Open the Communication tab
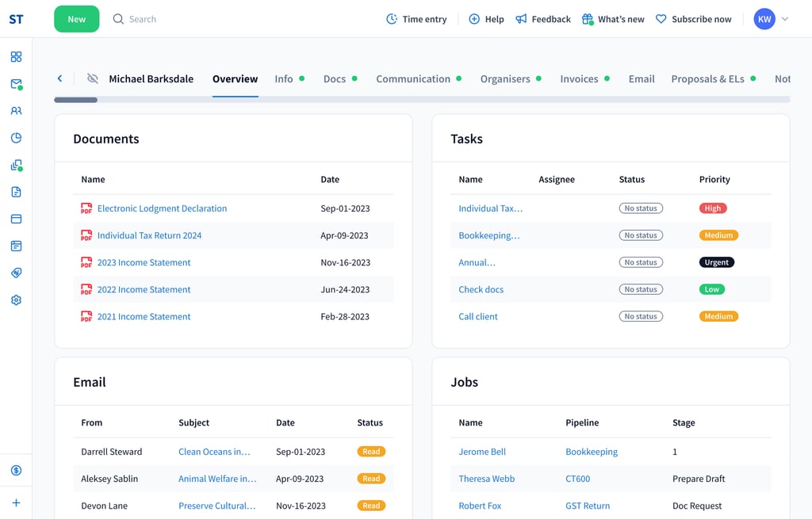Image resolution: width=812 pixels, height=519 pixels. tap(412, 78)
